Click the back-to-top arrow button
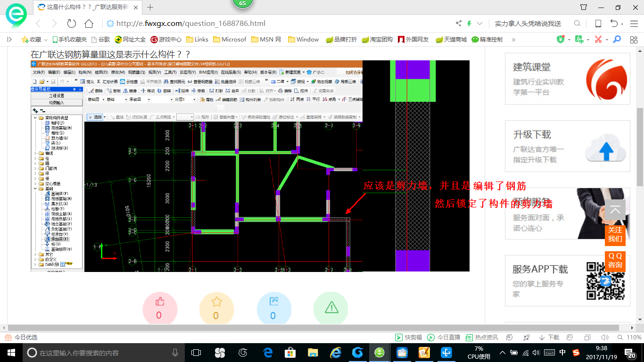The width and height of the screenshot is (644, 362). 615,210
